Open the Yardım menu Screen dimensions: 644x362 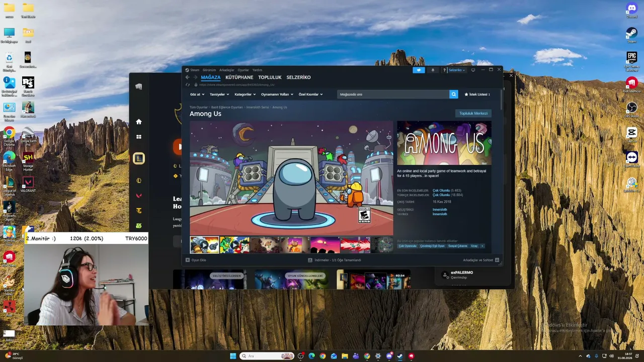coord(257,70)
